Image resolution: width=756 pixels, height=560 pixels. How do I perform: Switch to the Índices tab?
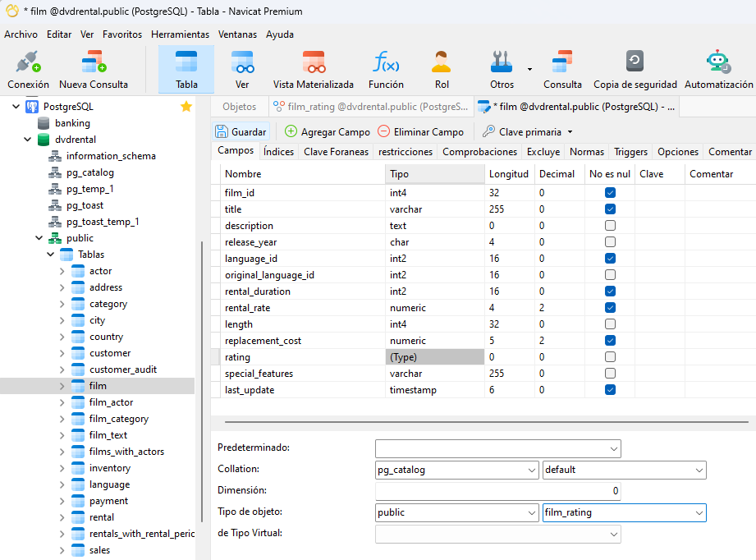click(279, 151)
